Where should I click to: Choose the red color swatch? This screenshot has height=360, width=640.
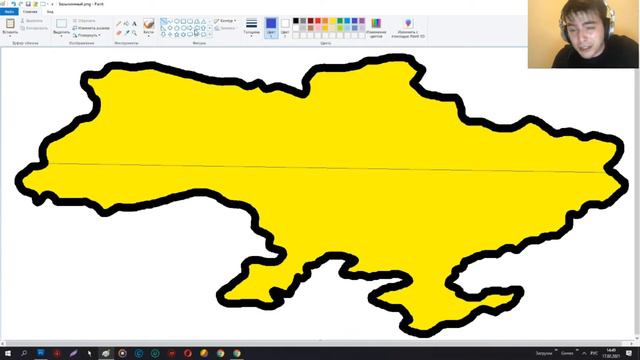click(x=318, y=21)
